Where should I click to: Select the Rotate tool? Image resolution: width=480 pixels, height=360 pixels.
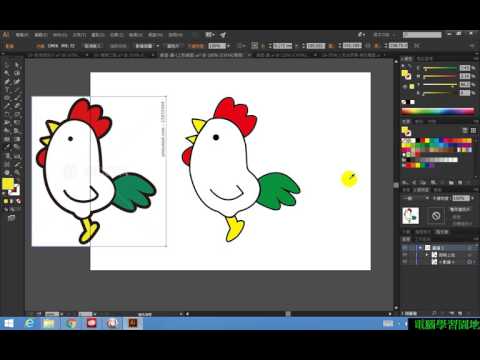[7, 114]
